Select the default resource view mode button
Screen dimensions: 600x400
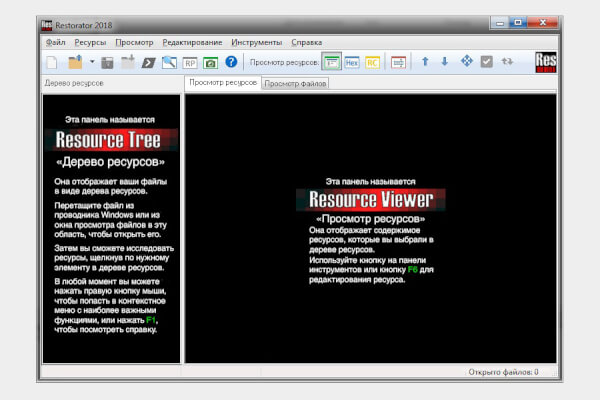coord(331,62)
